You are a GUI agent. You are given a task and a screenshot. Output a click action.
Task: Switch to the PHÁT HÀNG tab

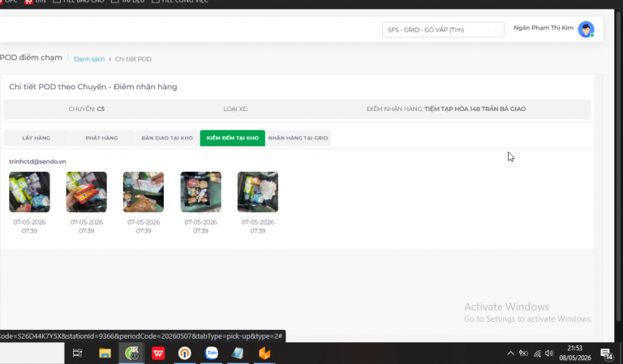click(x=101, y=138)
